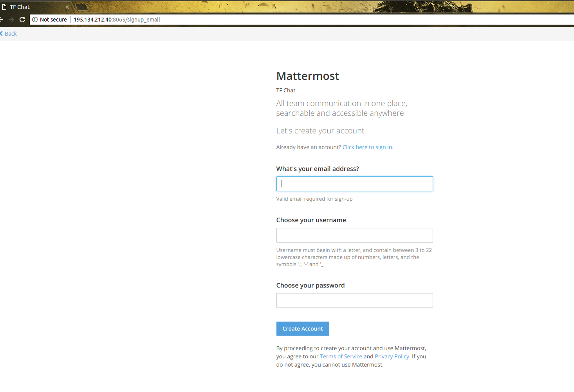Click the 'Choose your password' input box
Image resolution: width=574 pixels, height=392 pixels.
354,300
